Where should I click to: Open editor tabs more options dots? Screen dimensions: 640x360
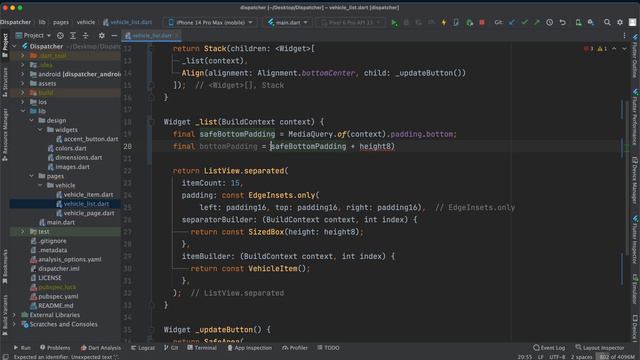tap(624, 36)
